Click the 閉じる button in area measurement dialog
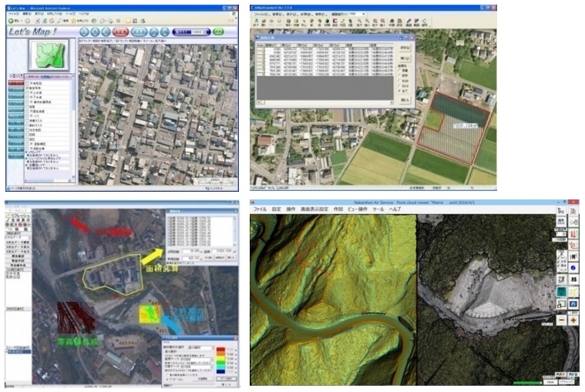This screenshot has width=585, height=392. coord(405,100)
